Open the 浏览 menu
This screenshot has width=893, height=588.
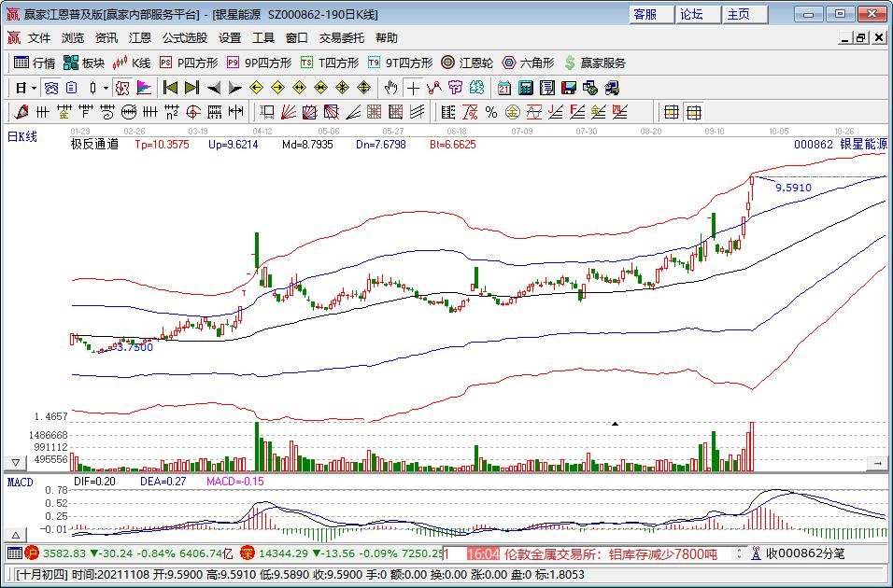coord(73,38)
